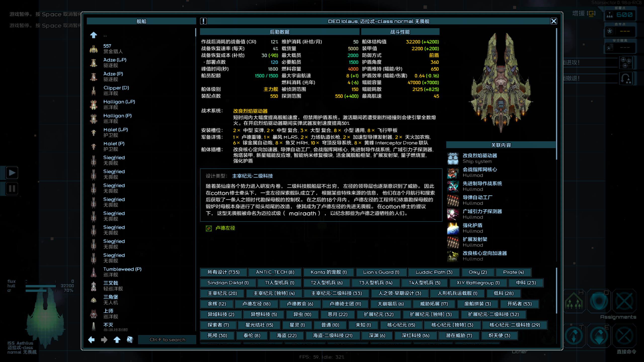Toggle the XIV Battlegroup (1) filter
The image size is (644, 362).
click(478, 283)
